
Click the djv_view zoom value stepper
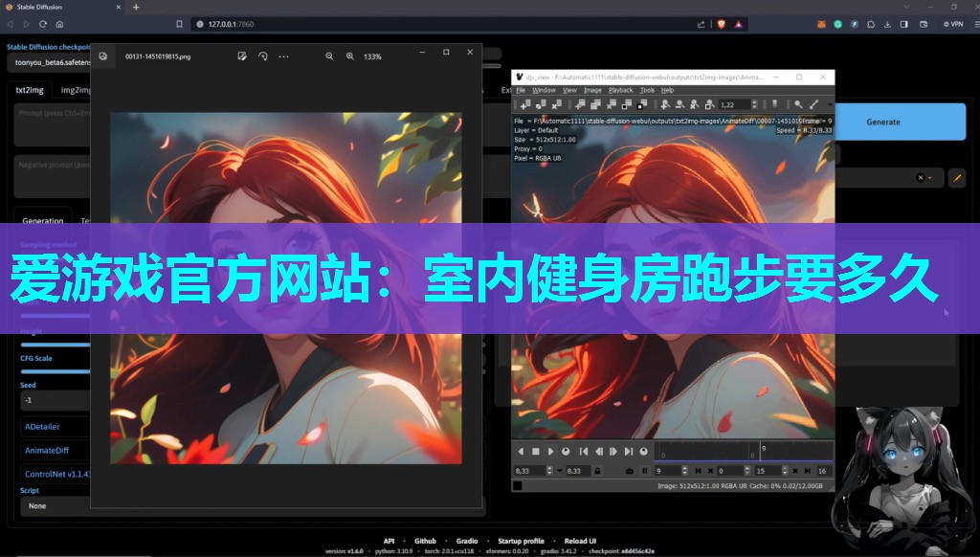(755, 104)
